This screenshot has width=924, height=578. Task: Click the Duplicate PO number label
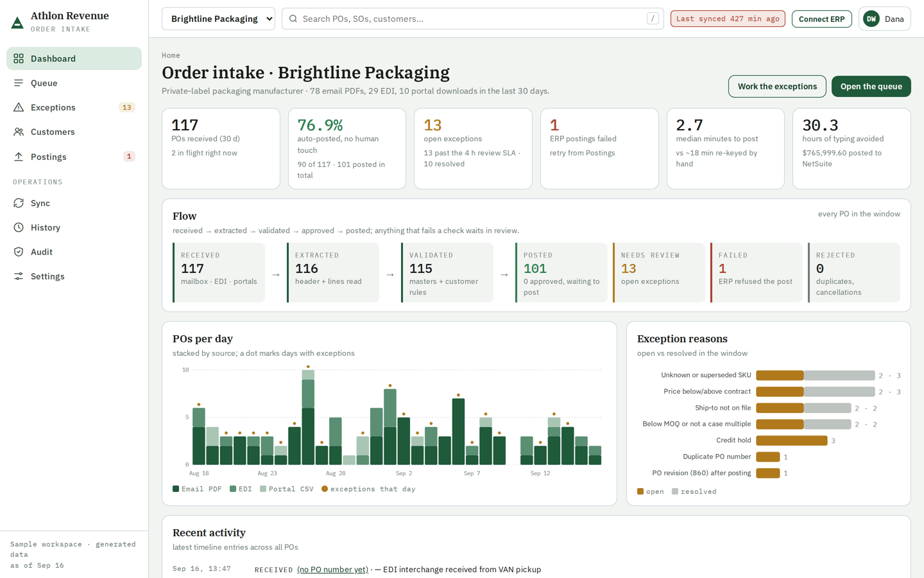[x=717, y=457]
